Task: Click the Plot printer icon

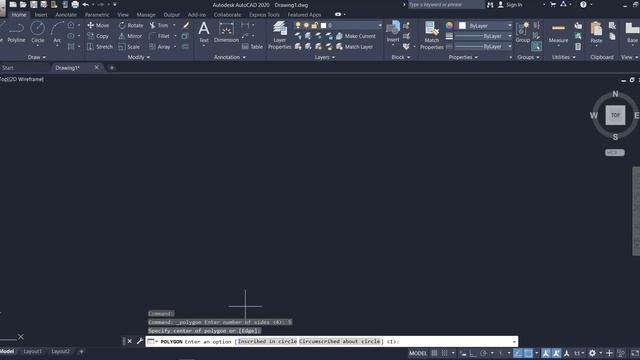Action: pyautogui.click(x=75, y=4)
